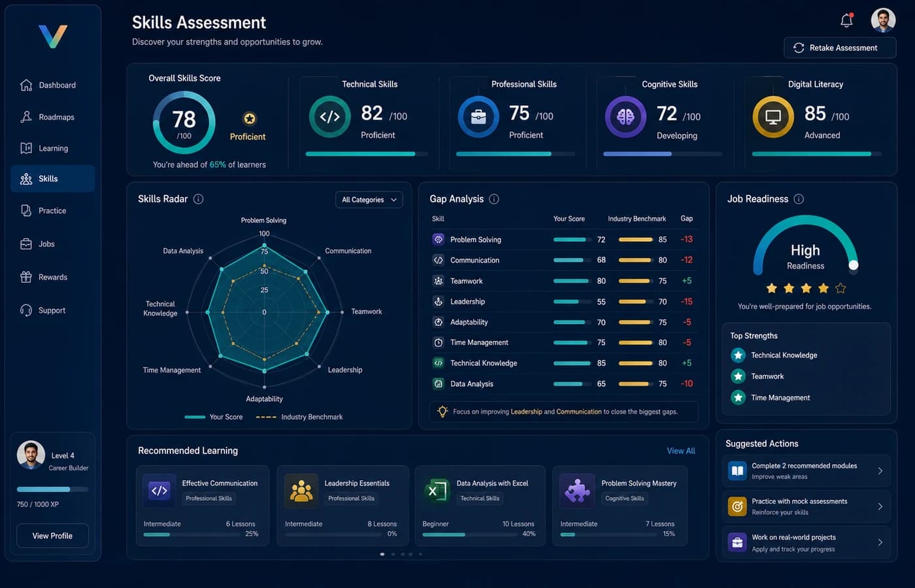The height and width of the screenshot is (588, 915).
Task: Click the Time Management row icon
Action: pos(439,342)
